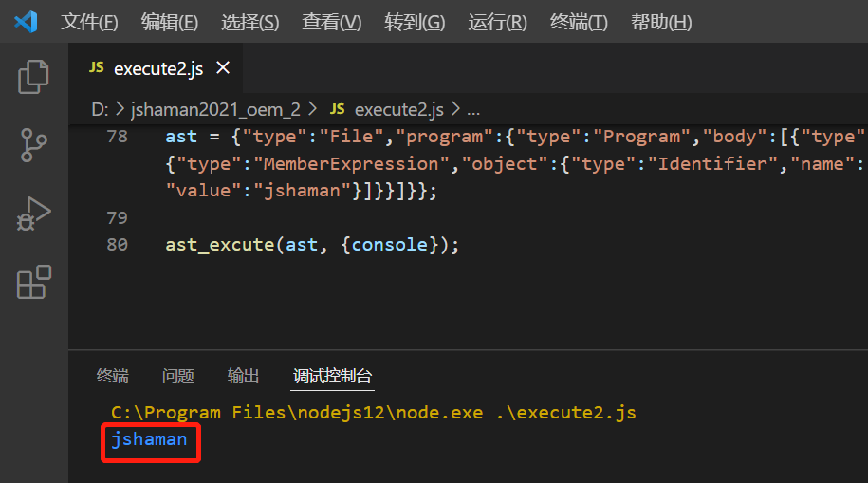The height and width of the screenshot is (483, 868).
Task: Open the 转到(G) menu
Action: [415, 23]
